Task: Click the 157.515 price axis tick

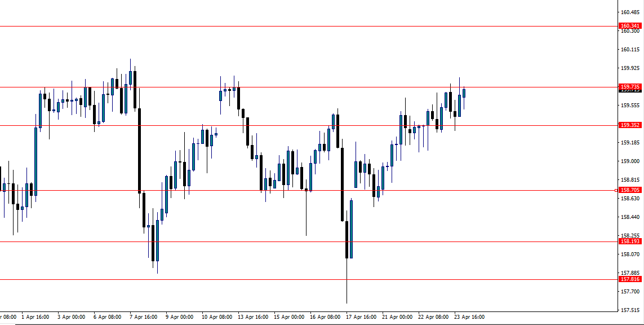Action: [630, 310]
